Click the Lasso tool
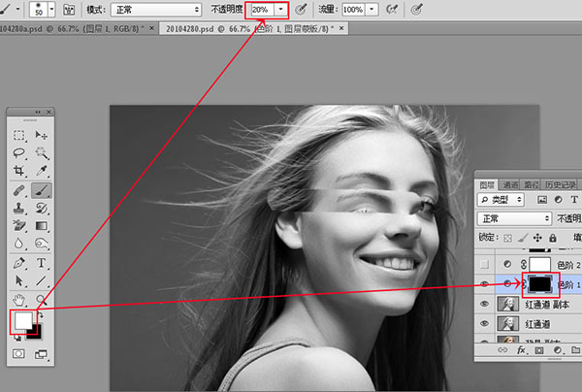The image size is (582, 392). coord(20,153)
